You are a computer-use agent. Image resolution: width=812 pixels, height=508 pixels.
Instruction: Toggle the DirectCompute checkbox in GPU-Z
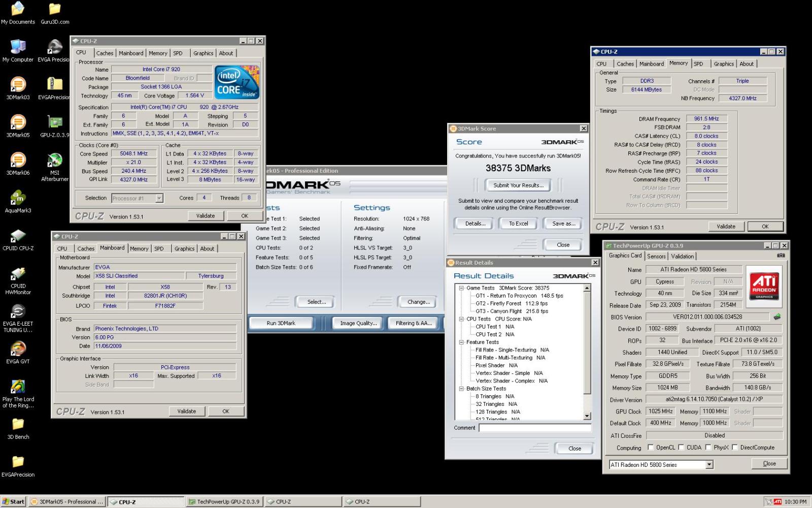click(x=734, y=448)
